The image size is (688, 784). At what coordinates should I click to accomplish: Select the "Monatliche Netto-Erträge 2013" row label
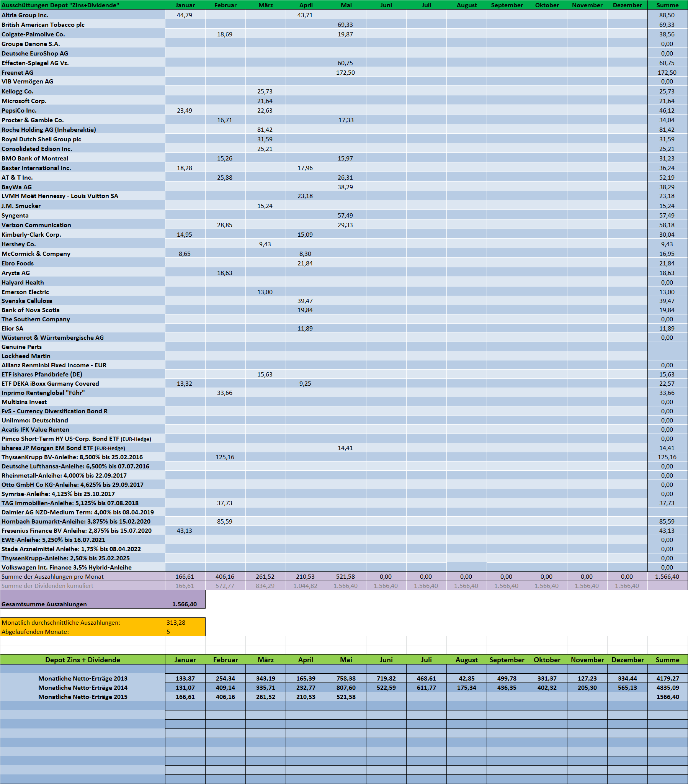(83, 679)
